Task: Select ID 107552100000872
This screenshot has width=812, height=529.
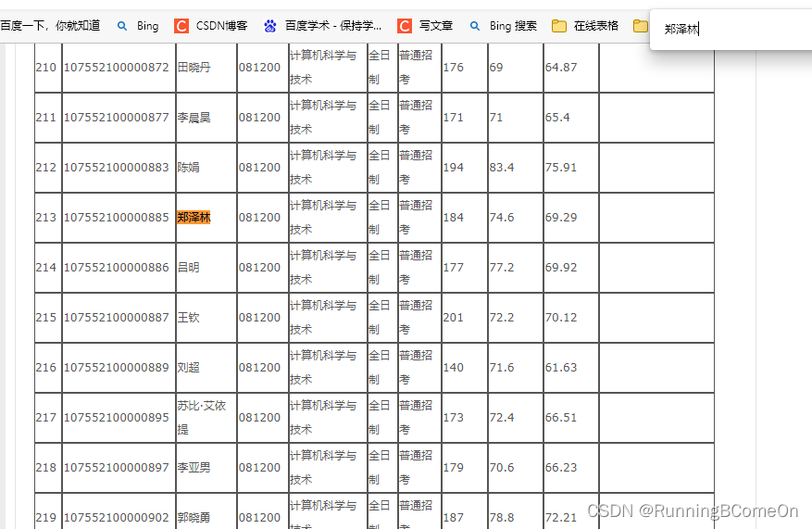Action: click(116, 68)
